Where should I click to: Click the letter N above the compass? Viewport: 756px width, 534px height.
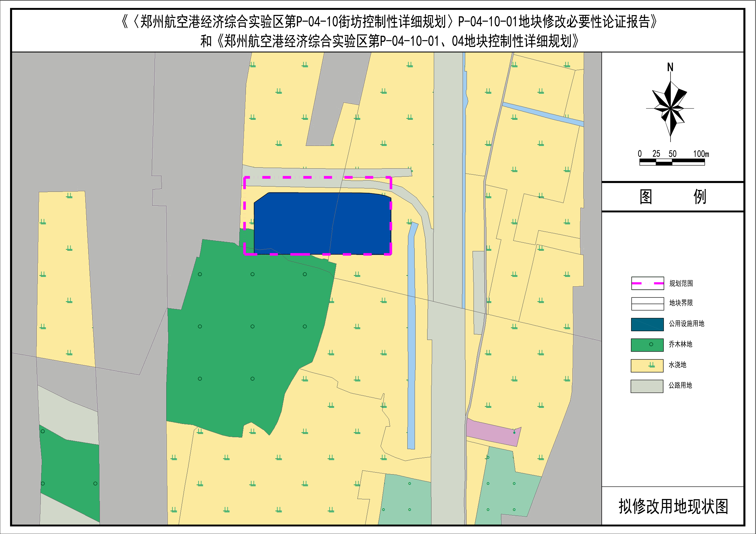[x=670, y=67]
